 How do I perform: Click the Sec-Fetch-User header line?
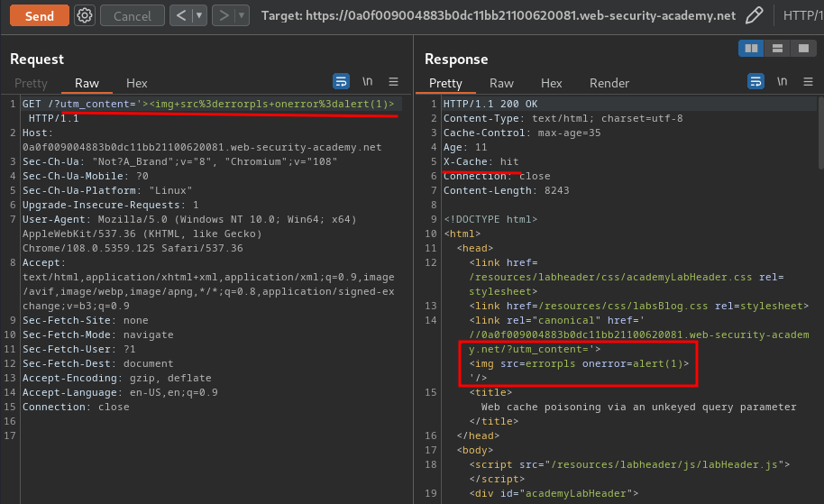click(78, 349)
